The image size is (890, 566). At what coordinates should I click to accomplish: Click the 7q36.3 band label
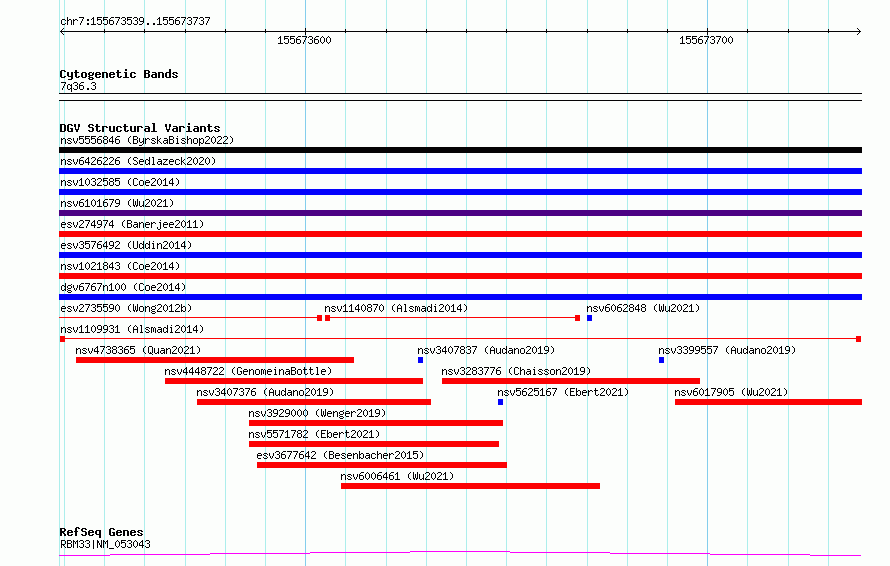(78, 86)
